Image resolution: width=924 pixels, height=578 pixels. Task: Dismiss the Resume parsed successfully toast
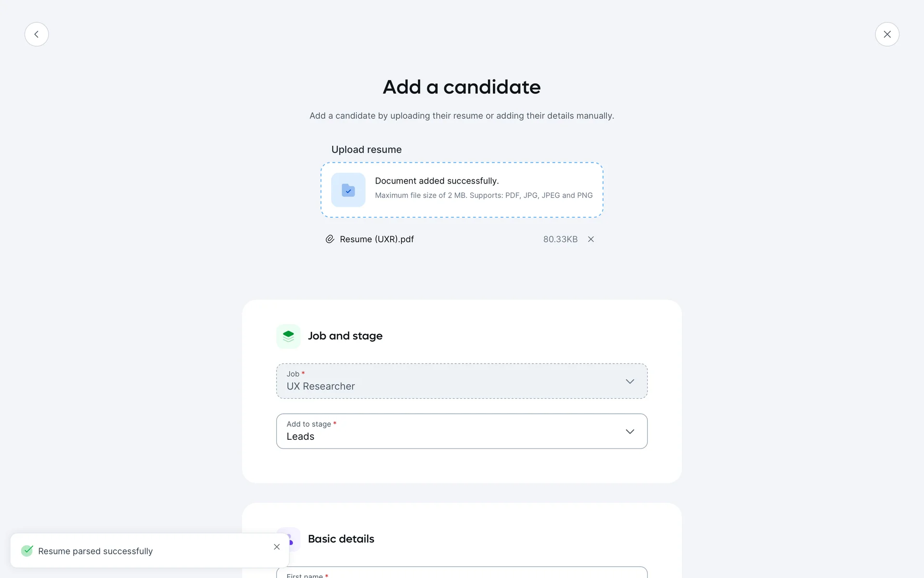coord(277,547)
